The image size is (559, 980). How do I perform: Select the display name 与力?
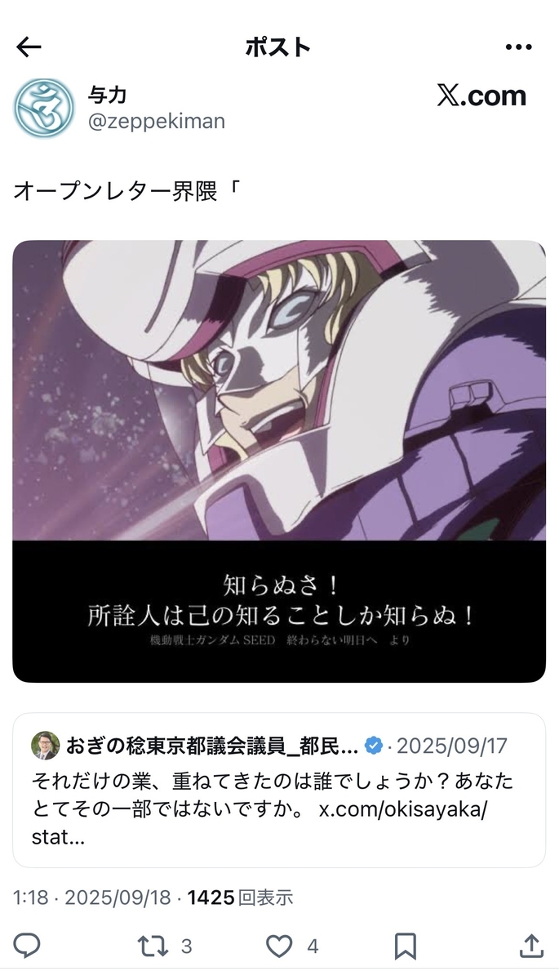point(107,96)
